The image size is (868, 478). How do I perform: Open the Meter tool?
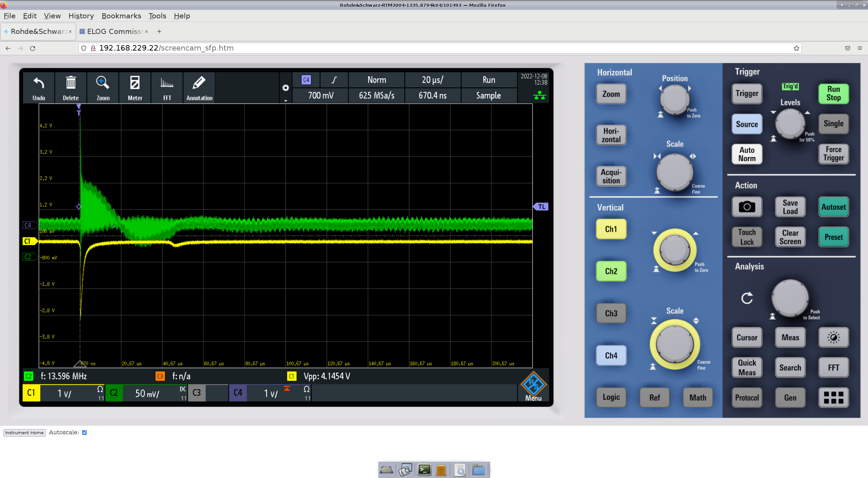click(x=135, y=88)
